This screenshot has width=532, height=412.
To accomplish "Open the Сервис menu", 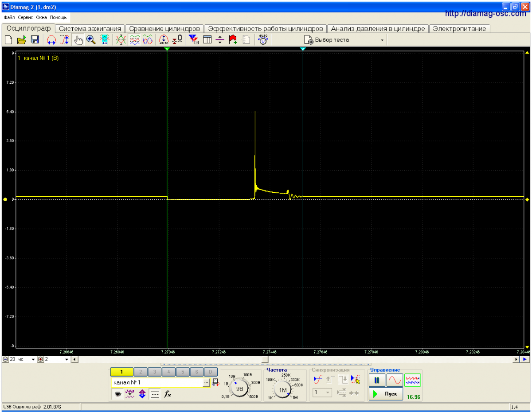I will pos(26,17).
